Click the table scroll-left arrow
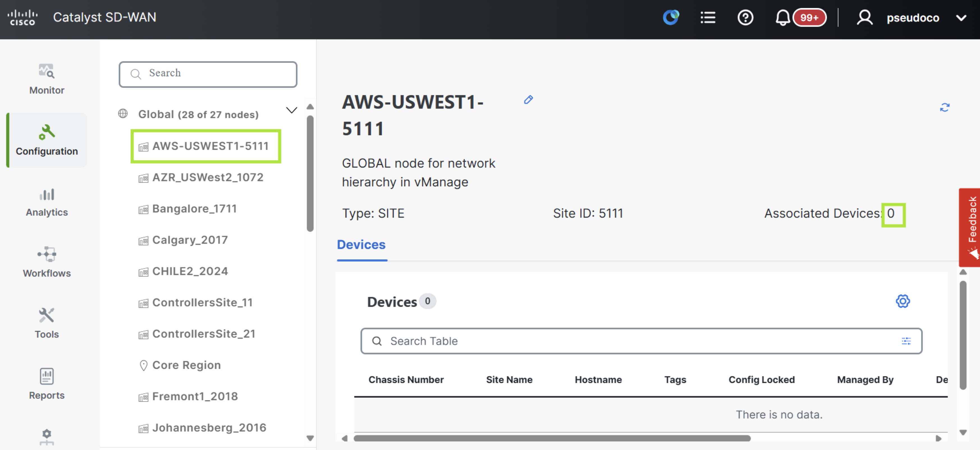980x450 pixels. coord(344,438)
